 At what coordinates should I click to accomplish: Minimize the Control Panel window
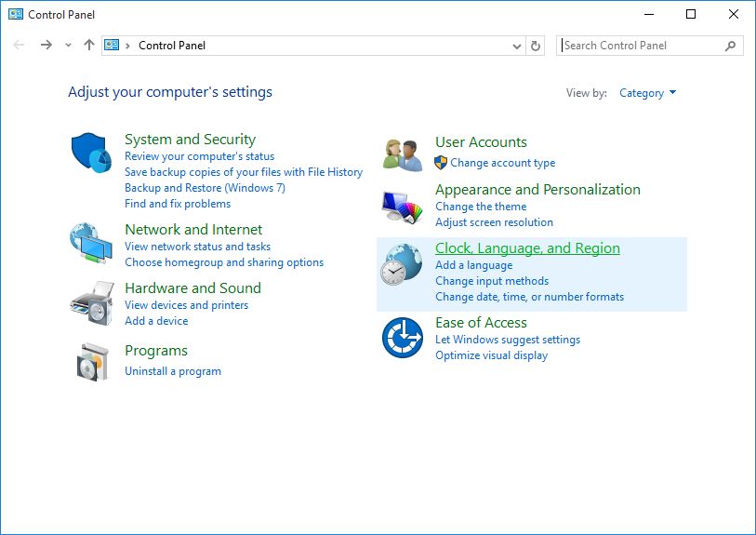point(649,14)
